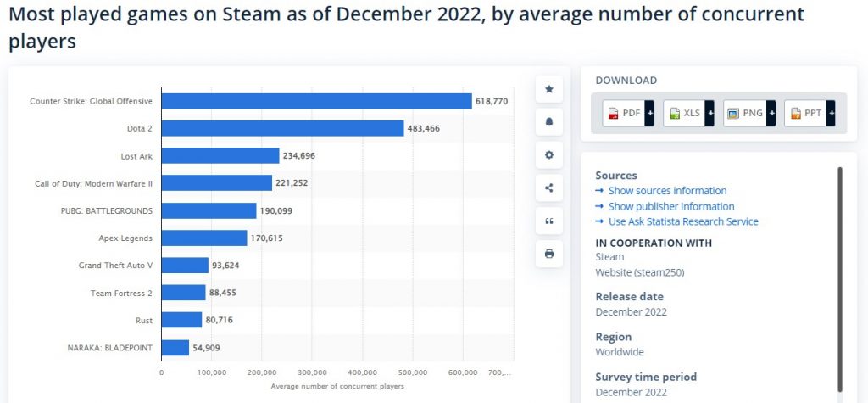Viewport: 868px width, 403px height.
Task: Click the Team Fortress 2 bar
Action: (184, 293)
